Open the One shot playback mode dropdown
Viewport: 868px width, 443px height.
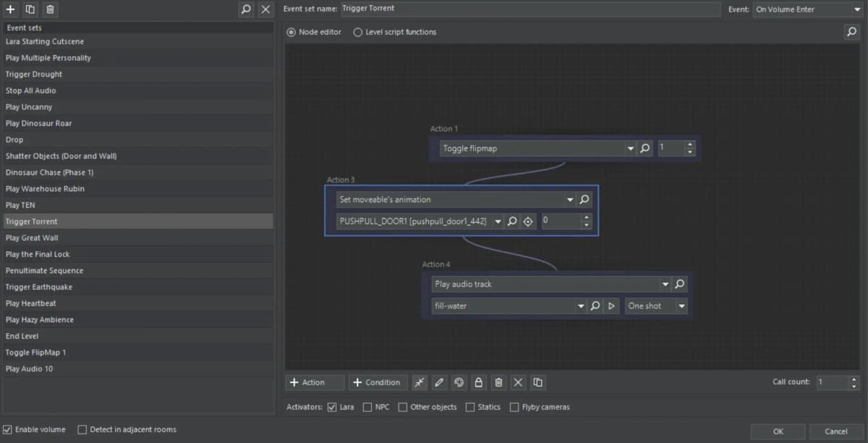click(x=681, y=306)
